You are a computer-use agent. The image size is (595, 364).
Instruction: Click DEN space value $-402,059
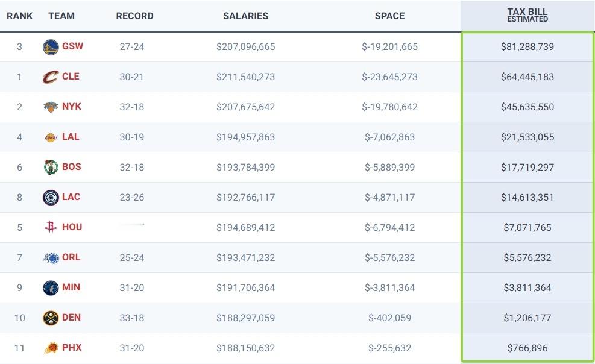[389, 318]
